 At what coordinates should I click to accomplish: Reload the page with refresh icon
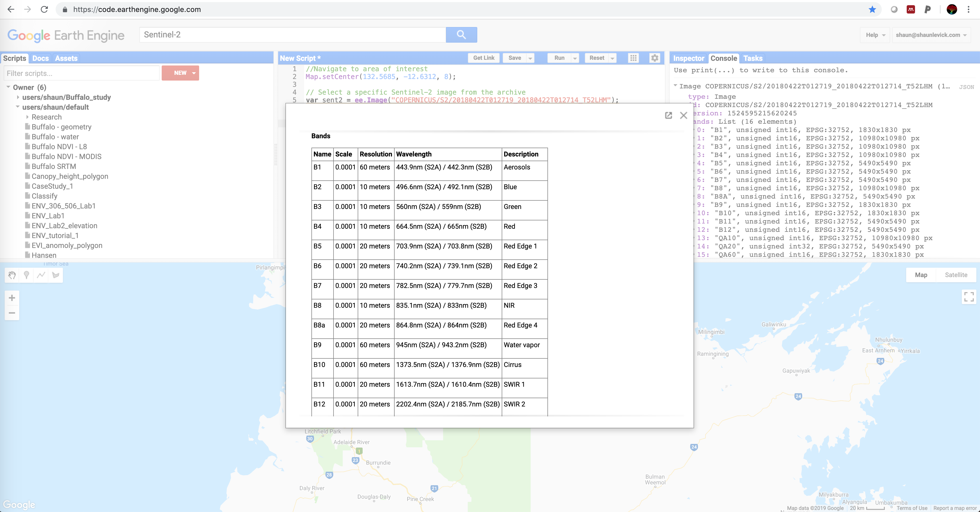[x=44, y=10]
